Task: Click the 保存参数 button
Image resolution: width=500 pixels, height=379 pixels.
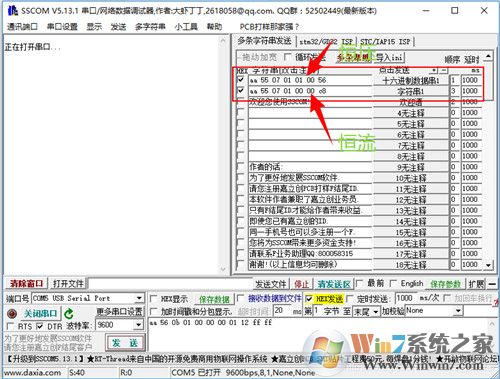Action: (445, 284)
